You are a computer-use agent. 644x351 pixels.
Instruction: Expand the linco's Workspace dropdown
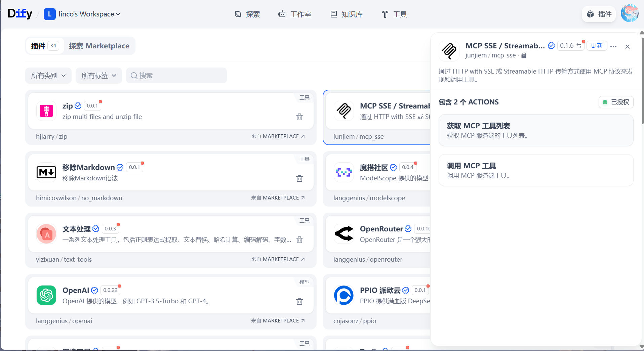point(89,14)
